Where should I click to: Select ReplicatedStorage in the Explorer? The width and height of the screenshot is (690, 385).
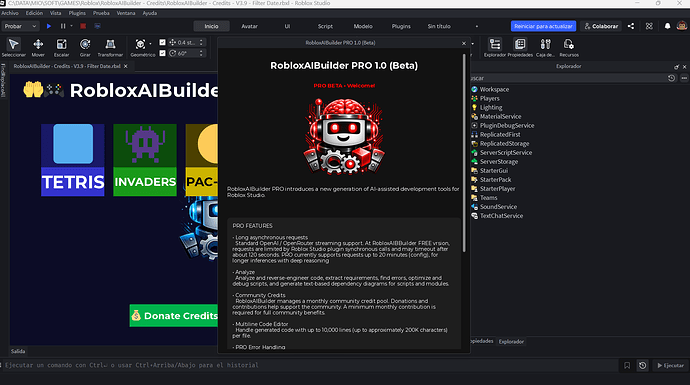point(500,143)
